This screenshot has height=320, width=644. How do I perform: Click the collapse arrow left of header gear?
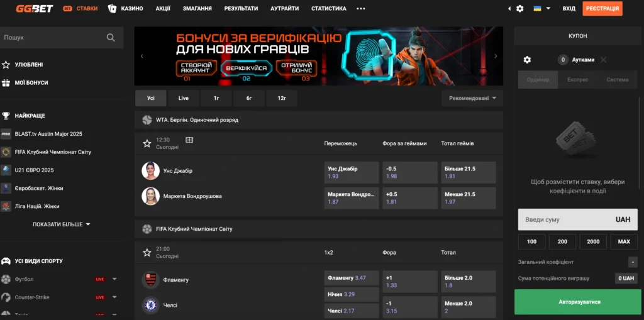pyautogui.click(x=509, y=9)
